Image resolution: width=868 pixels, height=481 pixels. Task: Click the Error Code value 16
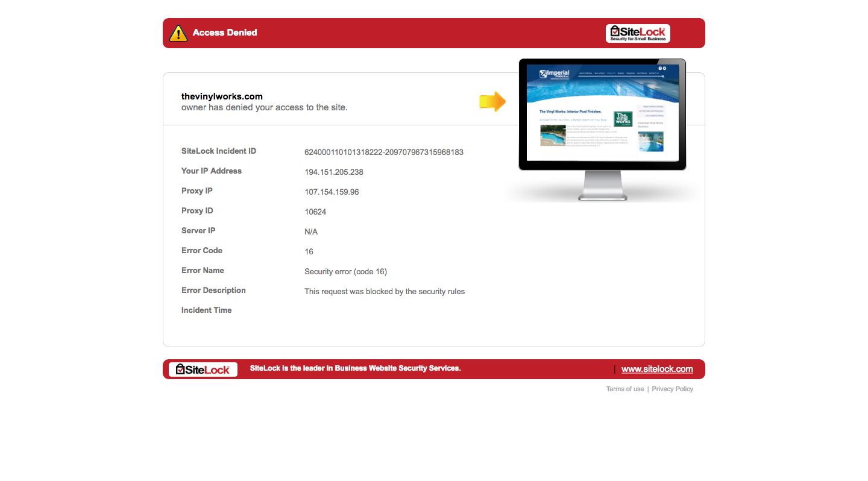(309, 252)
